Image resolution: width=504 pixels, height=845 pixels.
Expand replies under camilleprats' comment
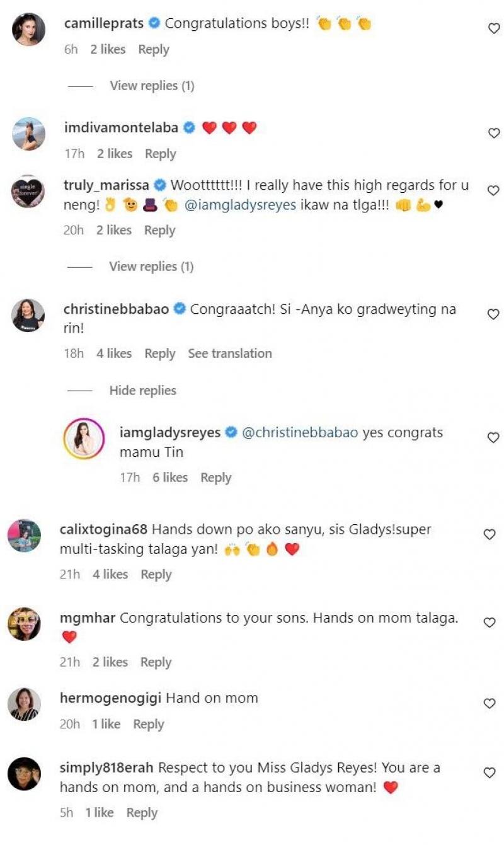(152, 86)
